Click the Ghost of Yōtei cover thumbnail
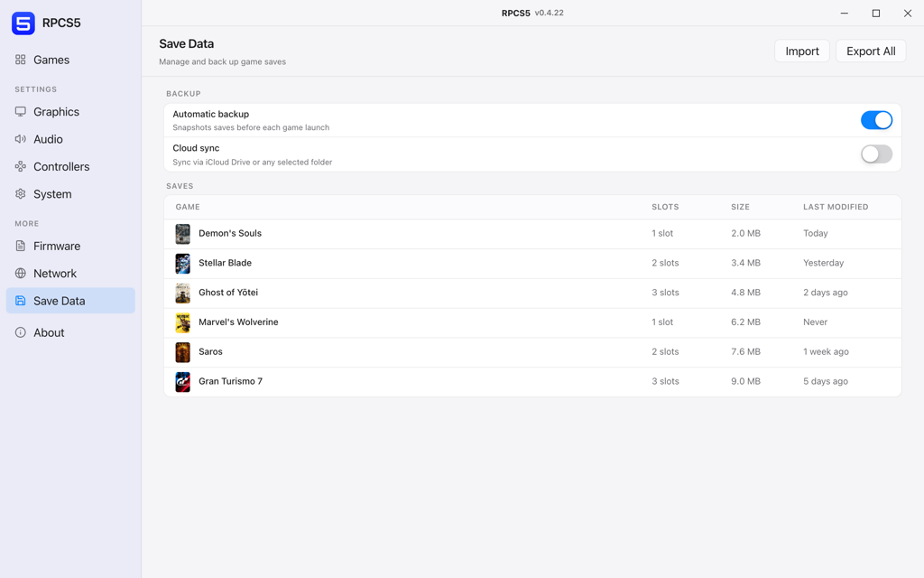Screen dimensions: 924x578 pyautogui.click(x=182, y=294)
